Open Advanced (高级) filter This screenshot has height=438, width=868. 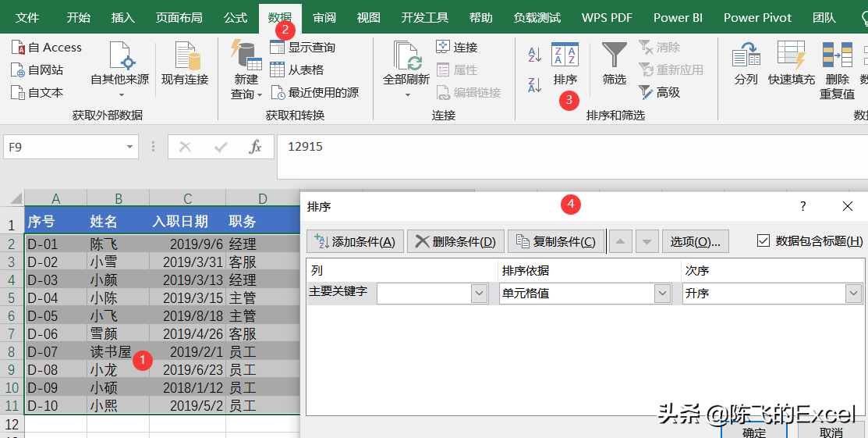click(x=659, y=93)
